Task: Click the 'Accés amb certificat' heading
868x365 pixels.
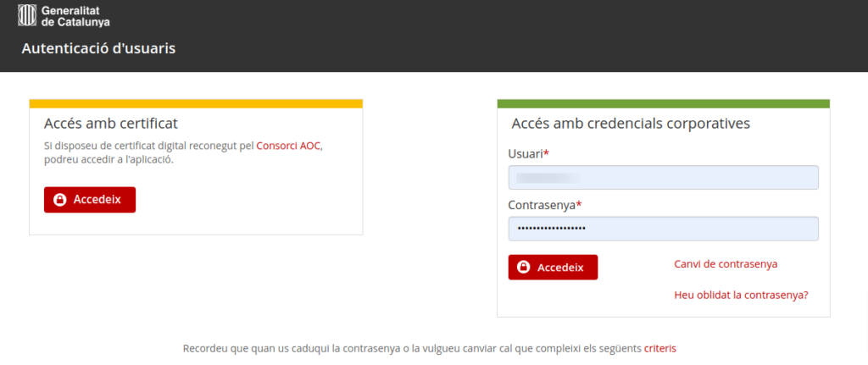Action: coord(110,124)
